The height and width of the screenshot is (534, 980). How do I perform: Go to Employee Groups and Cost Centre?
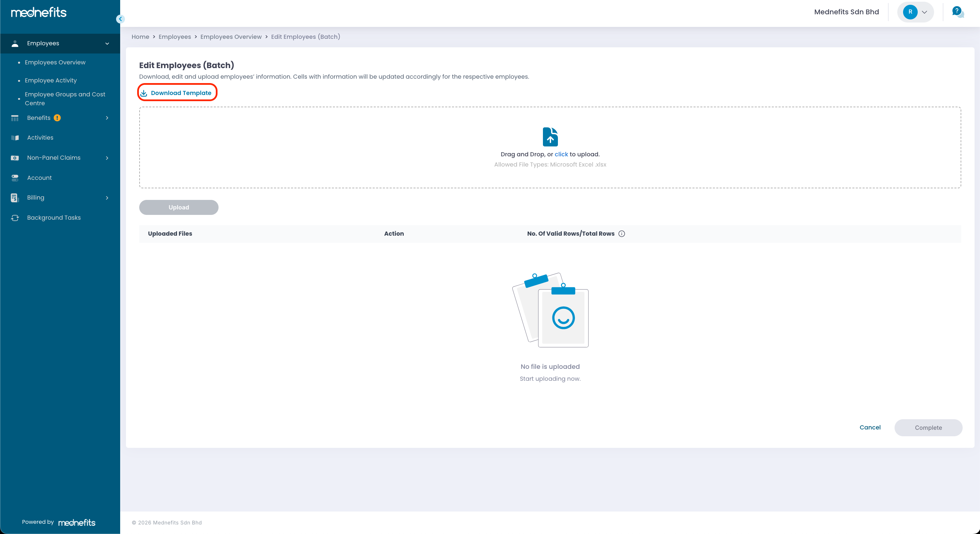pos(65,98)
